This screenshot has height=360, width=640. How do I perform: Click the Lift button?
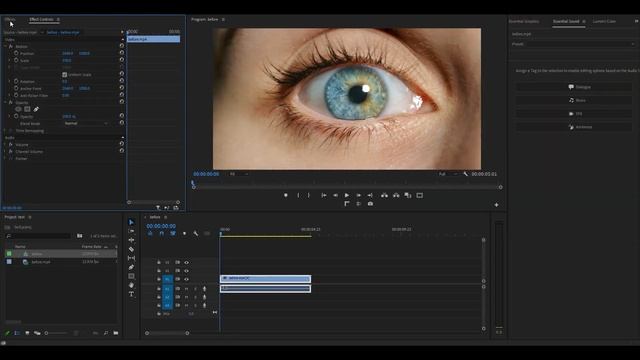click(x=384, y=196)
